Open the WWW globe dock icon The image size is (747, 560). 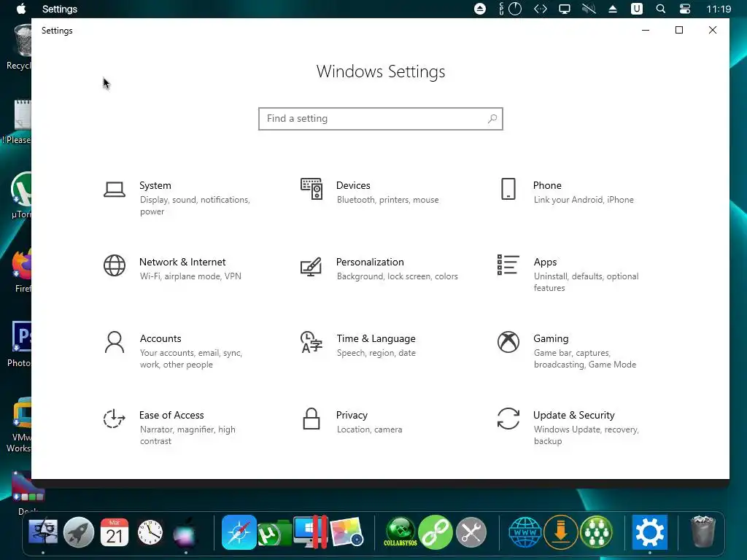tap(525, 532)
